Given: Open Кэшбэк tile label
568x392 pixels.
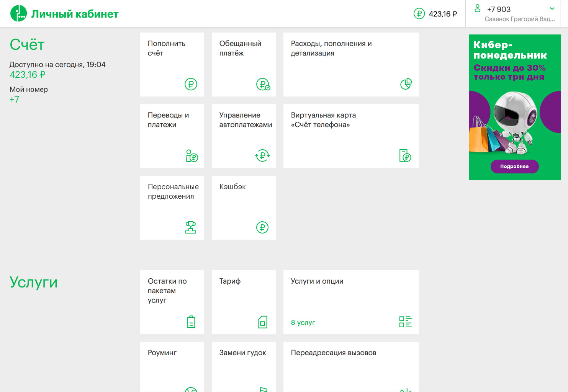Looking at the screenshot, I should pyautogui.click(x=232, y=187).
